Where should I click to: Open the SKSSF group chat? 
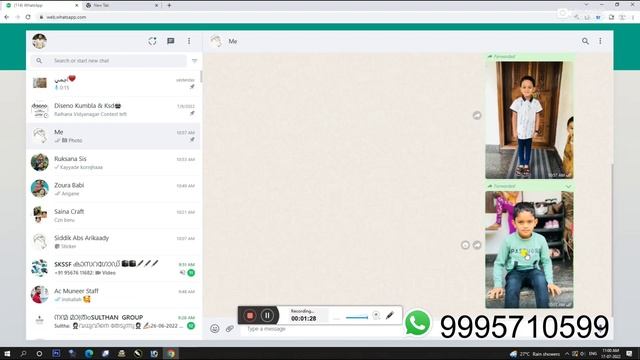tap(113, 268)
